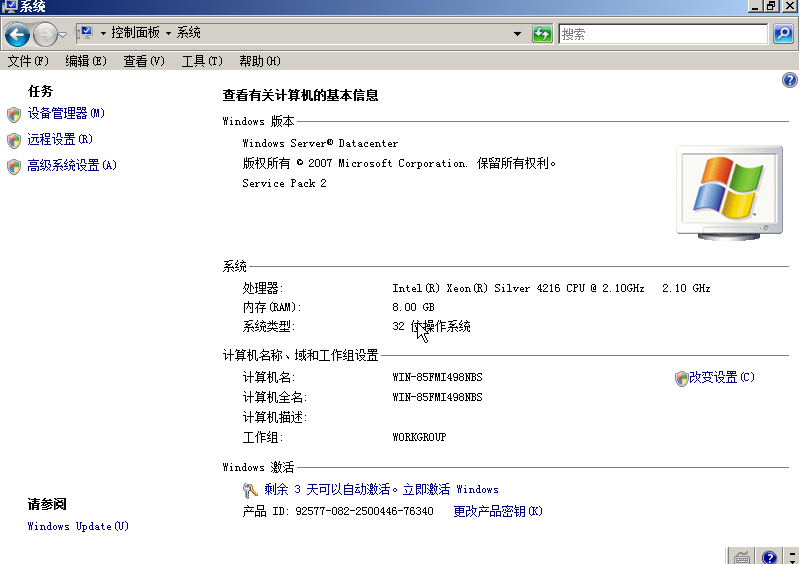Click the shield icon beside 高级系统设置

point(14,167)
